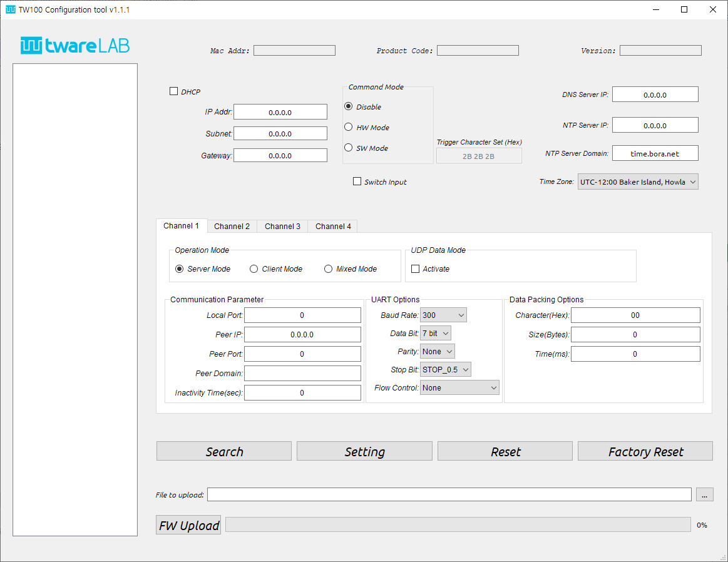The image size is (728, 562).
Task: Check the Switch Input option
Action: (357, 181)
